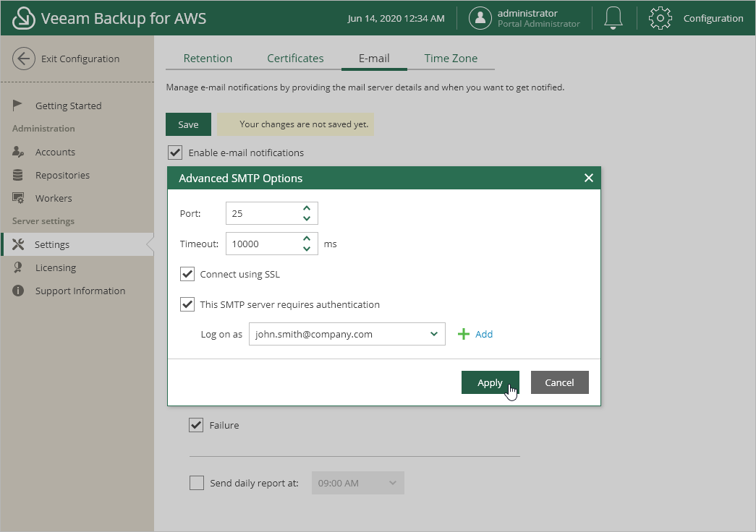Decrease the Timeout value with down arrow
Viewport: 756px width, 532px height.
pyautogui.click(x=307, y=249)
